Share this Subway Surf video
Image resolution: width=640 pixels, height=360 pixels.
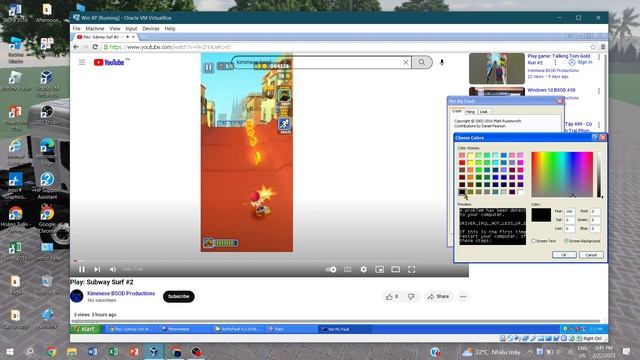point(438,297)
